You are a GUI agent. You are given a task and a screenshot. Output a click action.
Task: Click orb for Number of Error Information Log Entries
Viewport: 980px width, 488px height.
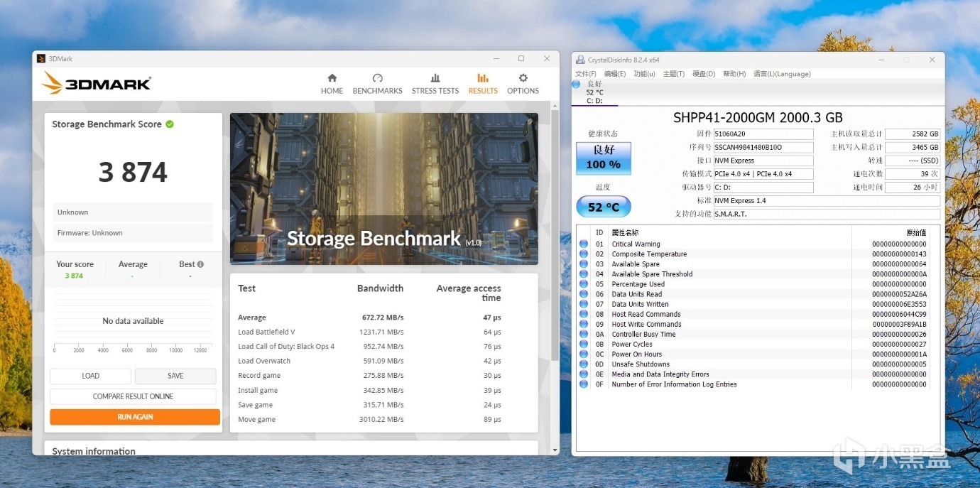click(x=584, y=384)
